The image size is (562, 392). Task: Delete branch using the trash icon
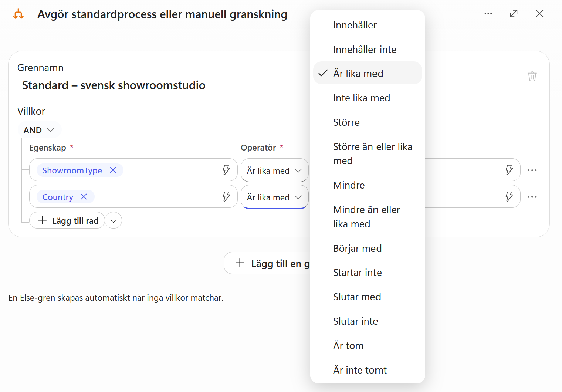point(532,77)
